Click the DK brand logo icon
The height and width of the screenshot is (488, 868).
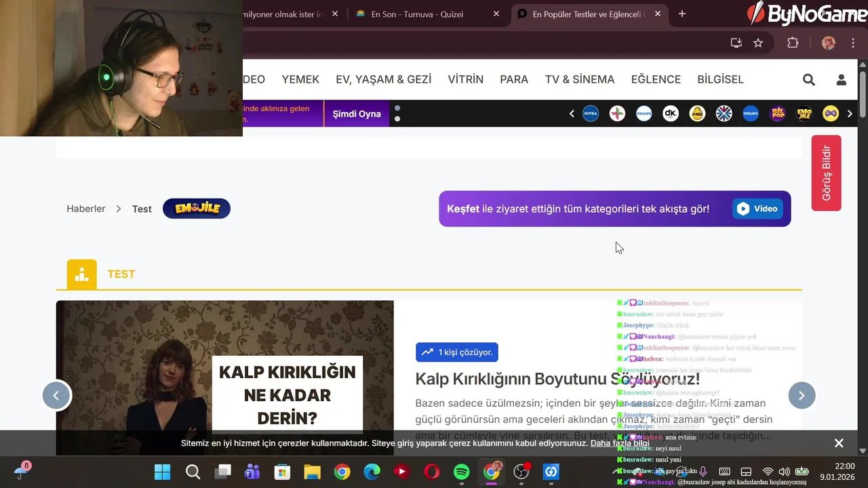671,114
